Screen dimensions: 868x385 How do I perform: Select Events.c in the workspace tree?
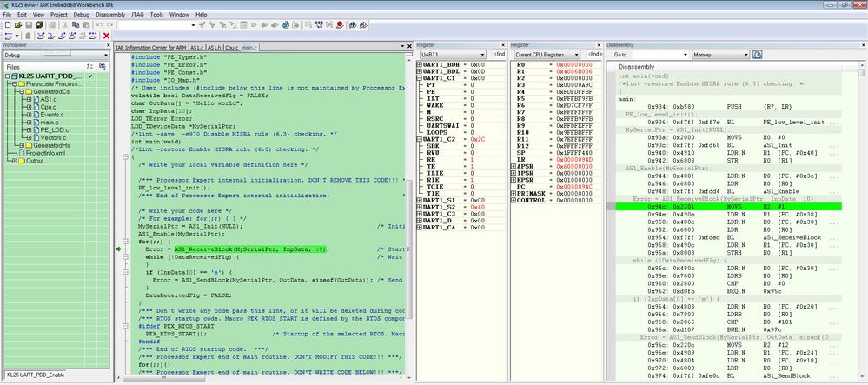(52, 114)
